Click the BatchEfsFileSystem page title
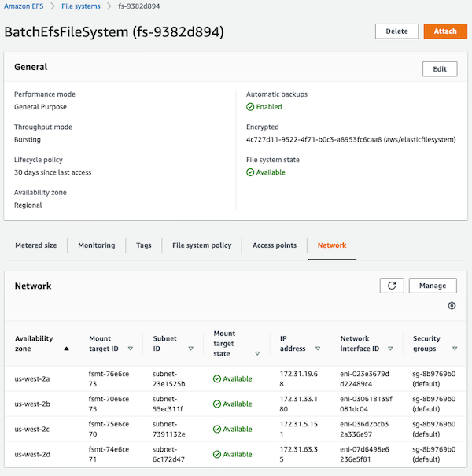Viewport: 472px width, 476px height. coord(114,32)
